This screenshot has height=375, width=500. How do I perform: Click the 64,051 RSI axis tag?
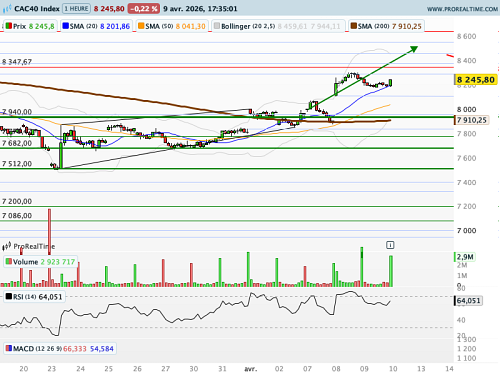tap(468, 301)
